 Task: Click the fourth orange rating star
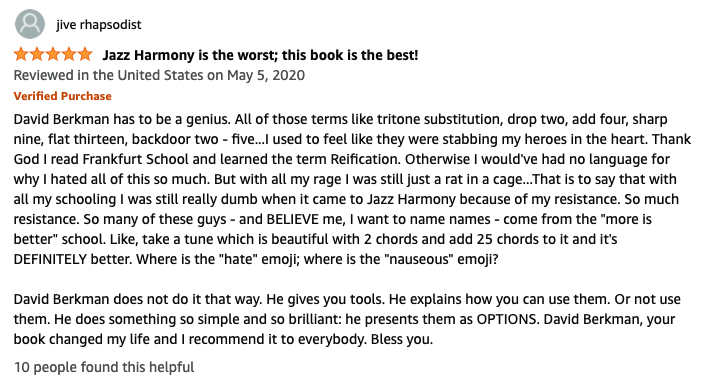(69, 55)
